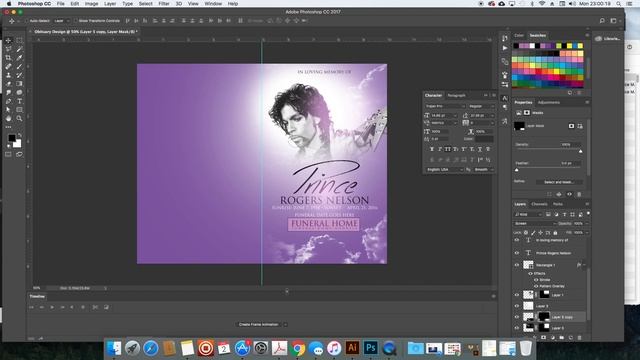Open the File menu
640x360 pixels.
60,4
